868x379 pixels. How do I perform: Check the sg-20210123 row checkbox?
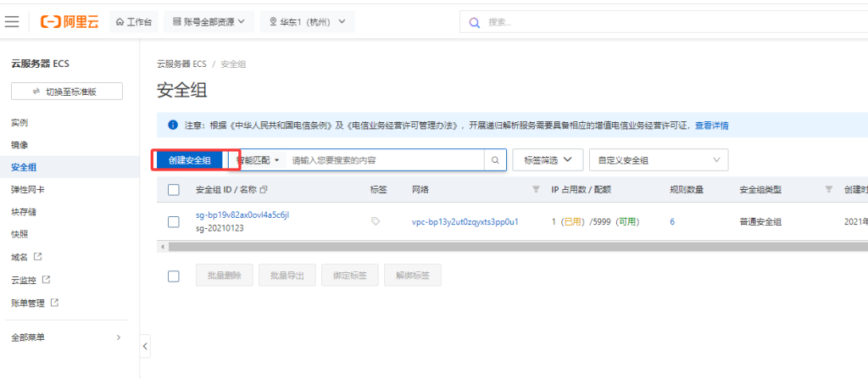[x=173, y=221]
